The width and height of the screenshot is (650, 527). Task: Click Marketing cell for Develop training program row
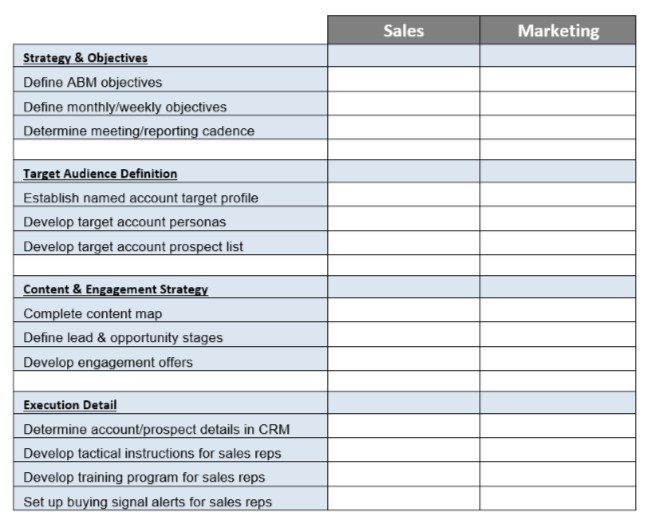coord(557,476)
